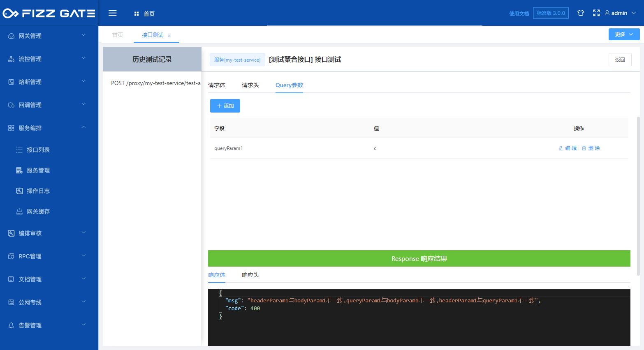Click the page vertical scrollbar

click(638, 196)
